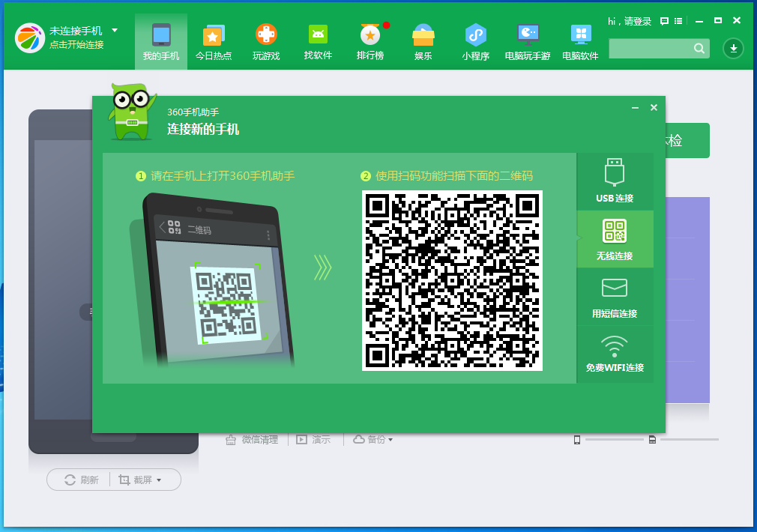The width and height of the screenshot is (757, 532).
Task: Click the phone storage icon
Action: 577,440
